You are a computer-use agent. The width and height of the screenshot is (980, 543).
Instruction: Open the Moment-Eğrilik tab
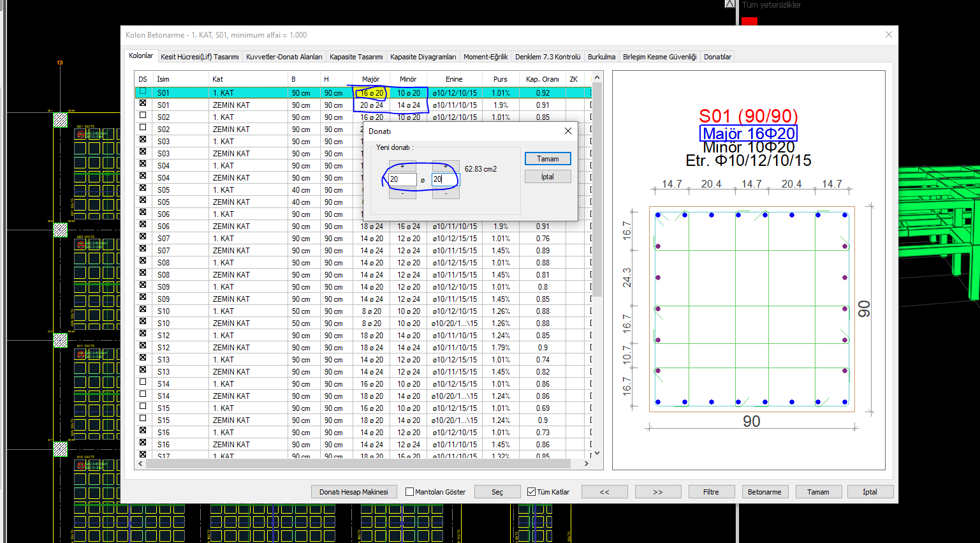486,57
